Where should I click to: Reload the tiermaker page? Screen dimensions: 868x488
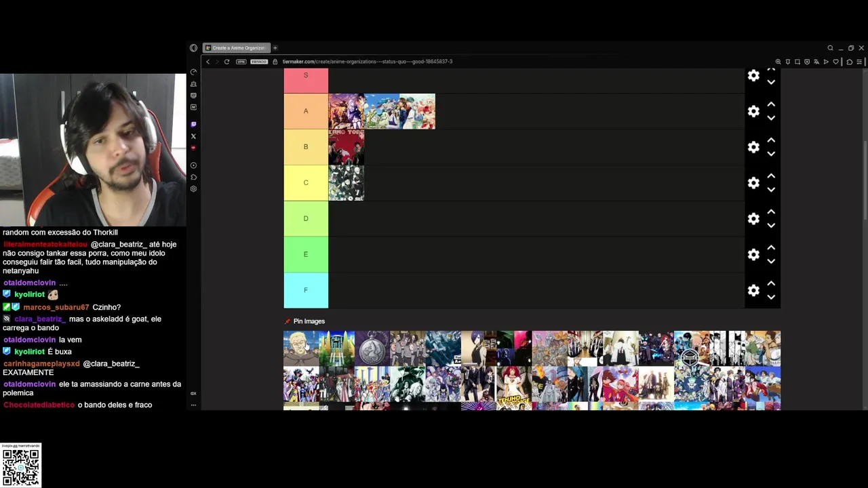click(226, 62)
